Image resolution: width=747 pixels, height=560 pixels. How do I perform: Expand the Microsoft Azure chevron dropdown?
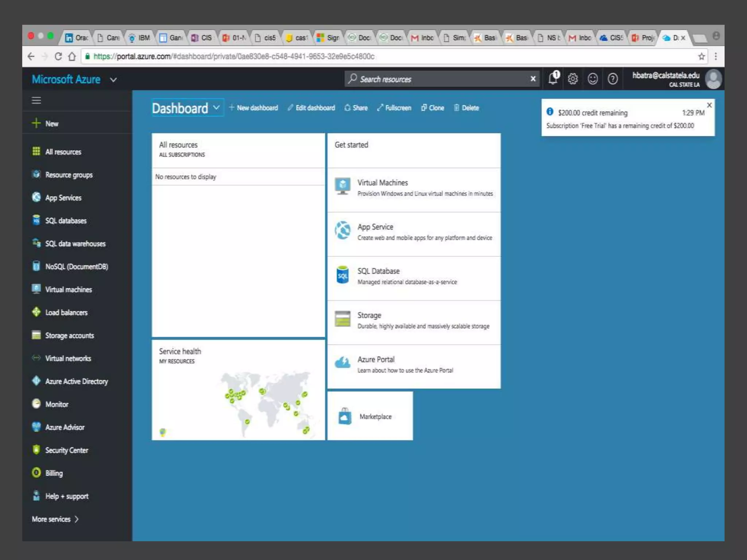tap(113, 80)
